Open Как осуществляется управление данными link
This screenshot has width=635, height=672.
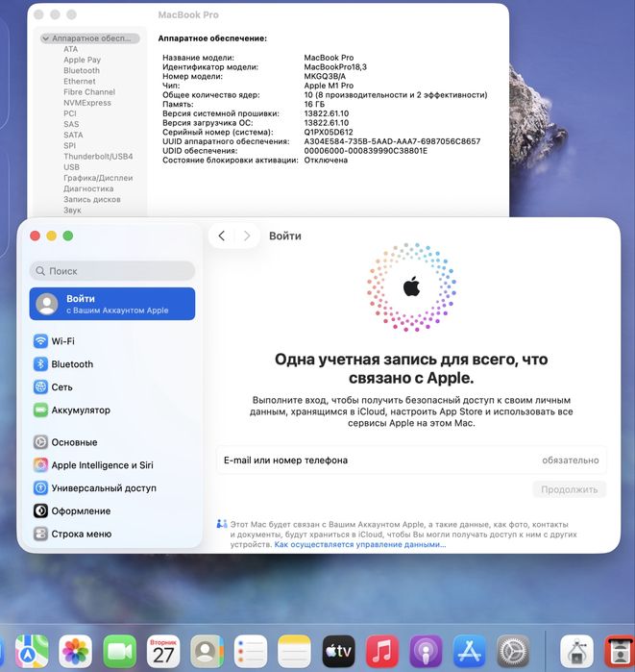pyautogui.click(x=359, y=545)
